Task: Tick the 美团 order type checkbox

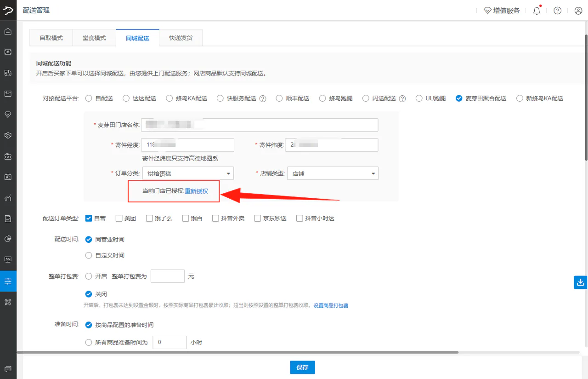Action: tap(119, 218)
